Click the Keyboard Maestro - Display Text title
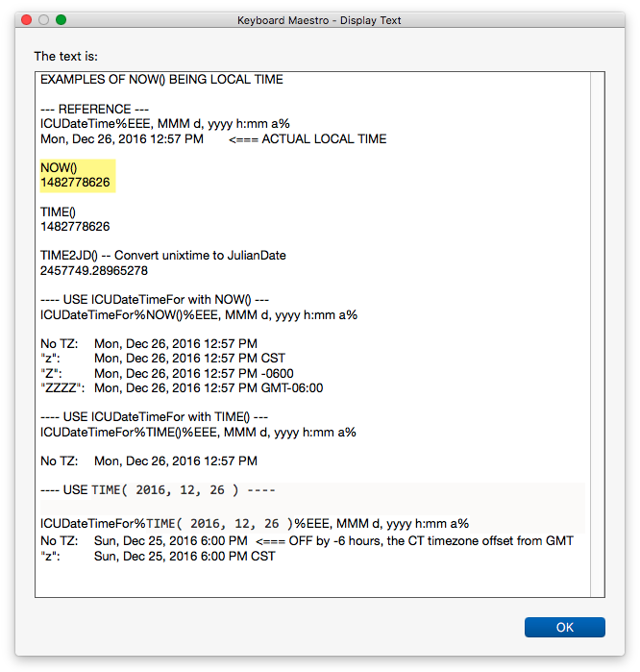This screenshot has height=672, width=640. (x=319, y=20)
